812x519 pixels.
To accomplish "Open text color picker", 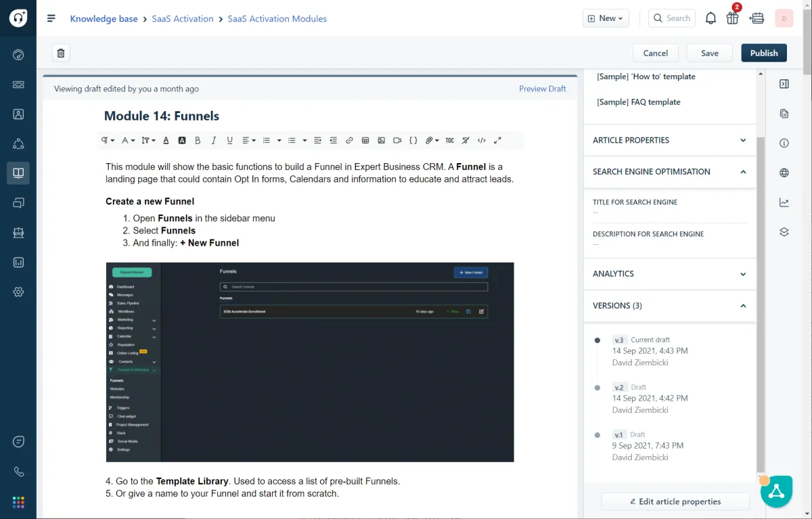I will [166, 140].
